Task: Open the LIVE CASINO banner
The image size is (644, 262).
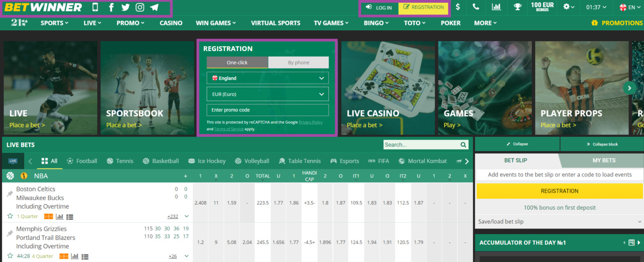Action: pyautogui.click(x=388, y=88)
